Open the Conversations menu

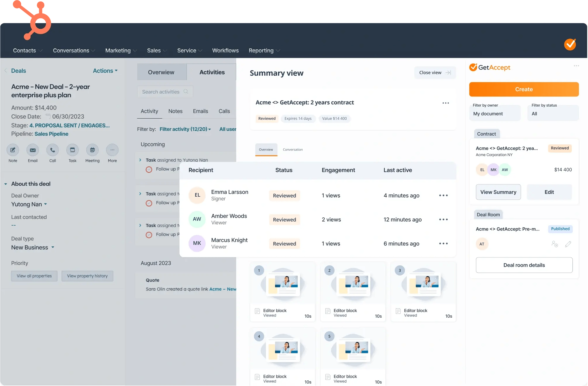74,51
